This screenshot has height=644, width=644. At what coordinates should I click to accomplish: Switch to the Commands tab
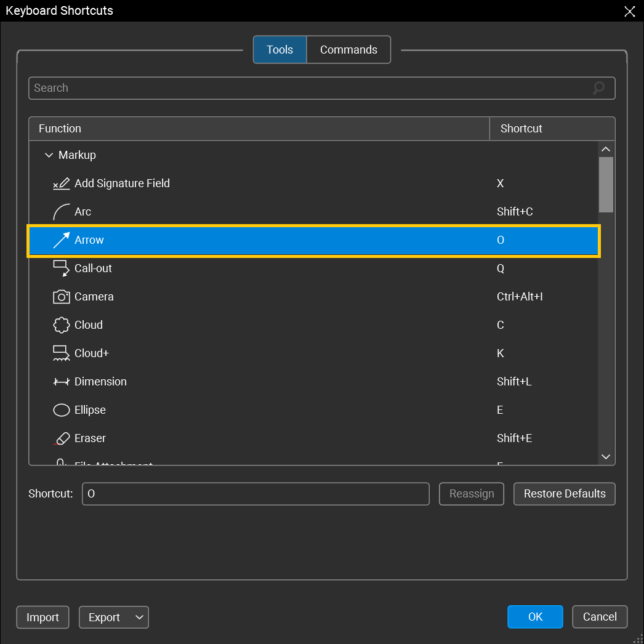pyautogui.click(x=348, y=49)
